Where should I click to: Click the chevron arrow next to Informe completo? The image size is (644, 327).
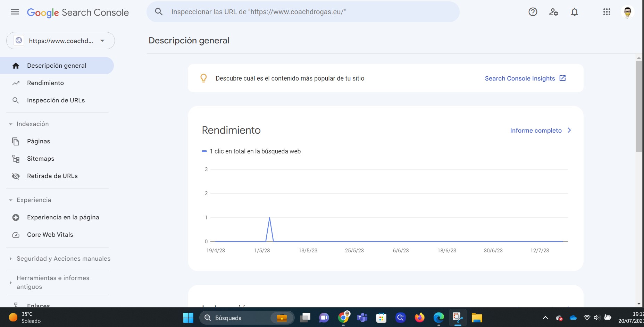[569, 130]
